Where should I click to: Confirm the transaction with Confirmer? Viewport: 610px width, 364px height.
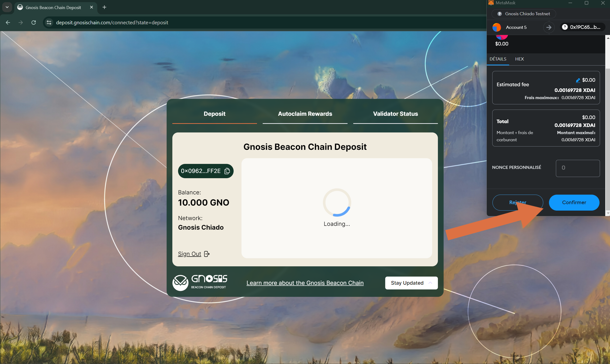[x=574, y=202]
